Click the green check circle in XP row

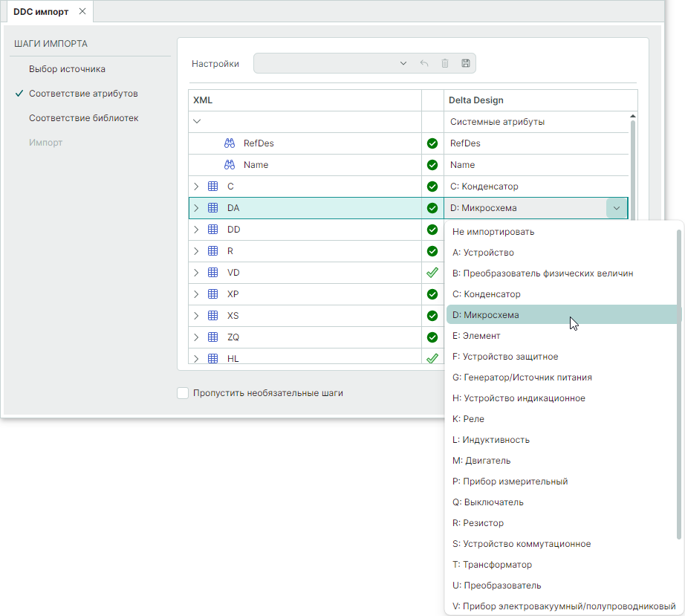(x=432, y=294)
